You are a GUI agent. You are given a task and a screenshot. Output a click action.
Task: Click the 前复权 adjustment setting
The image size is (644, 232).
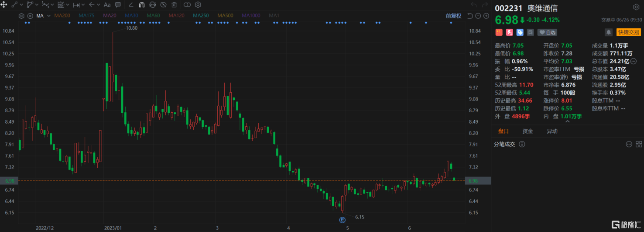pyautogui.click(x=453, y=16)
